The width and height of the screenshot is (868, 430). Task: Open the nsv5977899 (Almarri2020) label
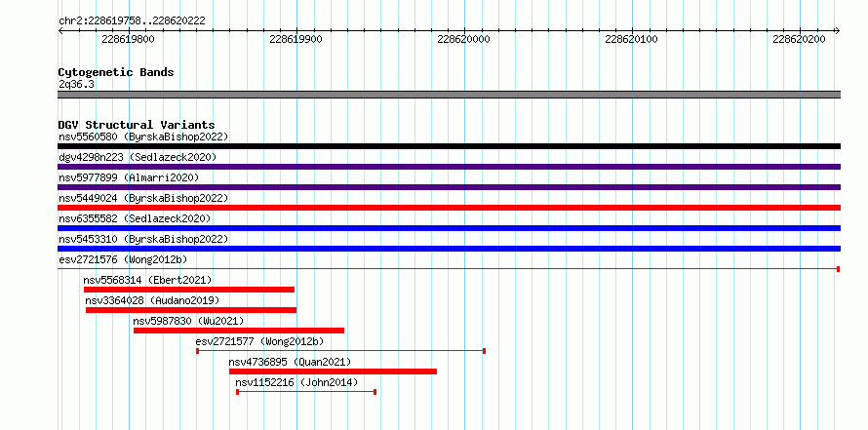[x=129, y=177]
